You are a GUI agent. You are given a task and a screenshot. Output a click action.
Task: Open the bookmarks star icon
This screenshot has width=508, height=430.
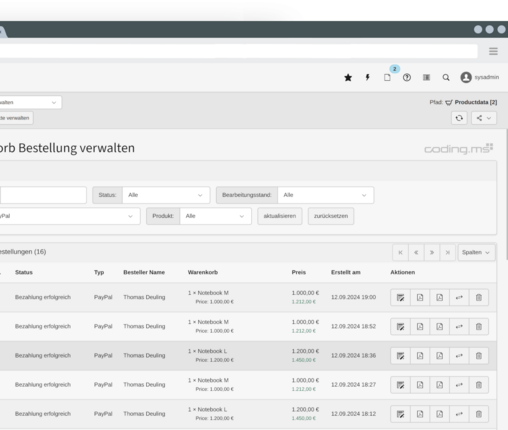(348, 78)
